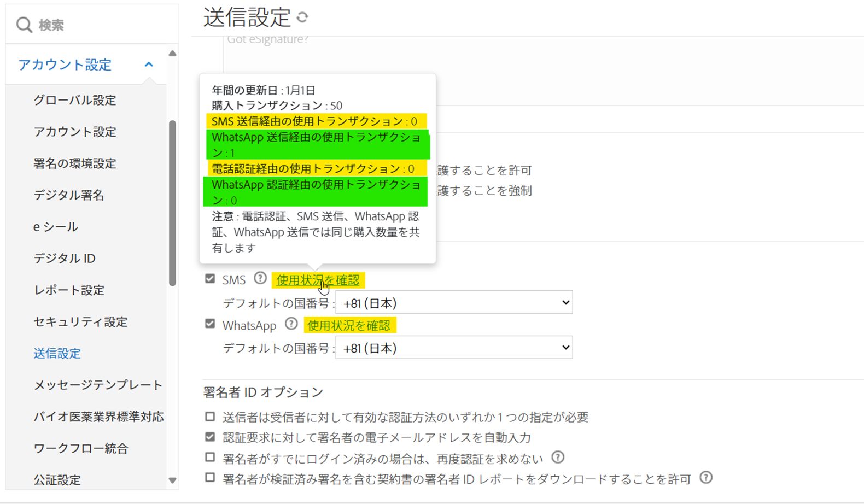
Task: Open グローバル設定 in the sidebar
Action: pos(75,101)
